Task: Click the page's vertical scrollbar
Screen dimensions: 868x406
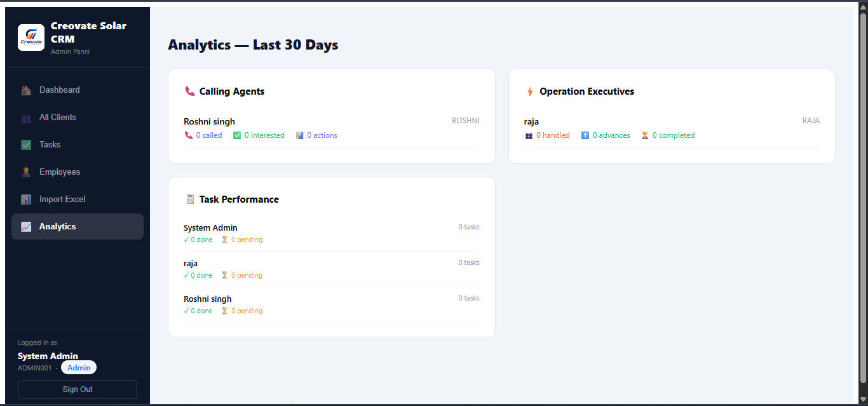Action: 863,198
